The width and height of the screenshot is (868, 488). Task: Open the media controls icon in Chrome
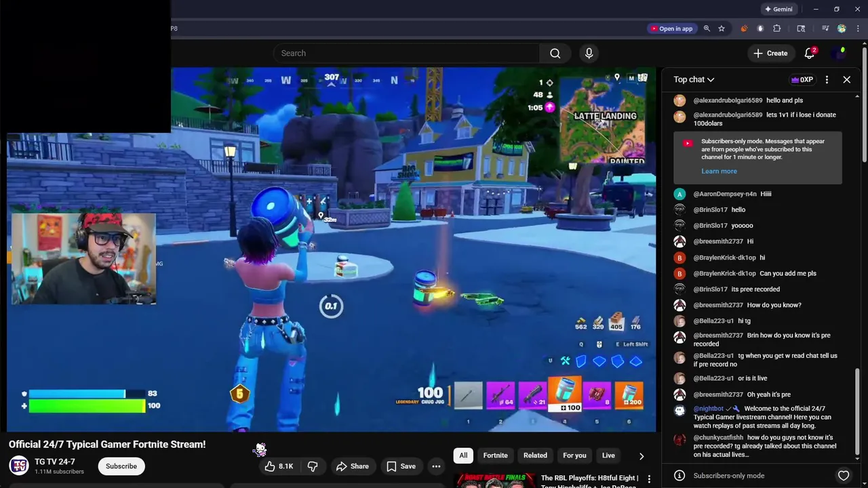825,28
